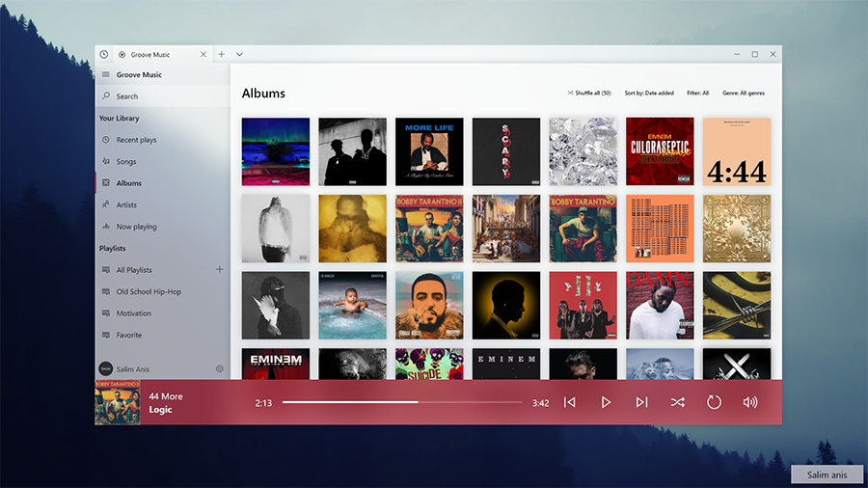This screenshot has width=868, height=488.
Task: Click the All Playlists list icon
Action: coord(106,270)
